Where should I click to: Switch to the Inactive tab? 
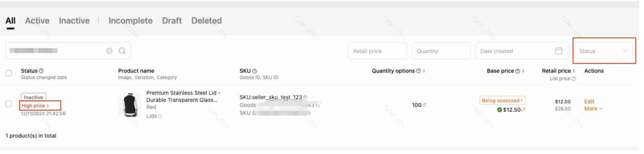(74, 20)
